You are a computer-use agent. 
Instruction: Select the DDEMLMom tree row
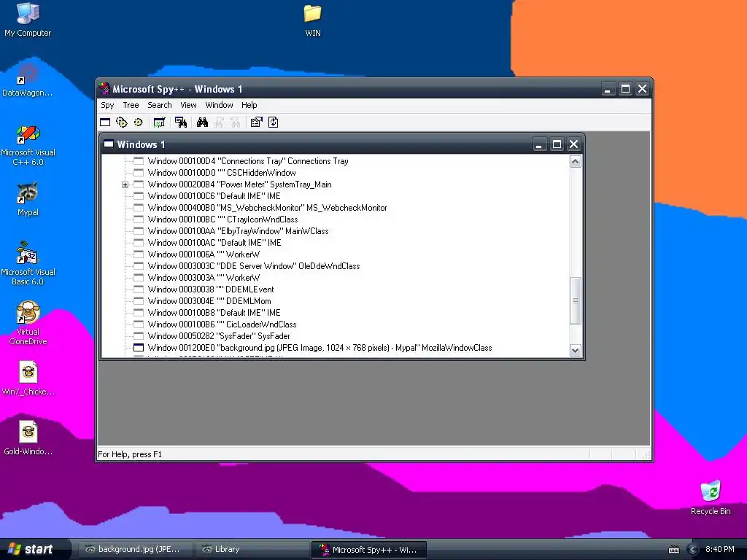pyautogui.click(x=209, y=301)
